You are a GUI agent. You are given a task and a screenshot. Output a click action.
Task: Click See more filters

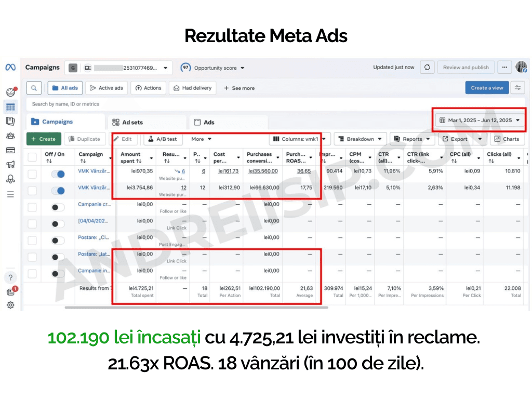pyautogui.click(x=239, y=88)
